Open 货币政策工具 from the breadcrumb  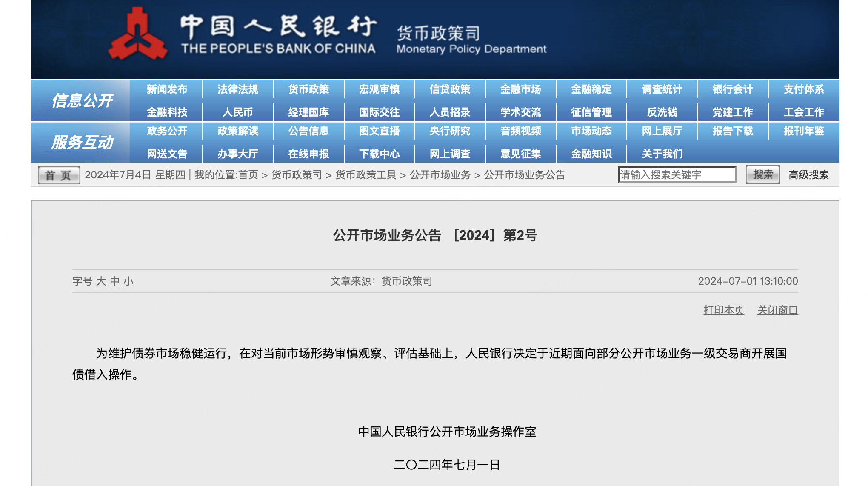[365, 175]
